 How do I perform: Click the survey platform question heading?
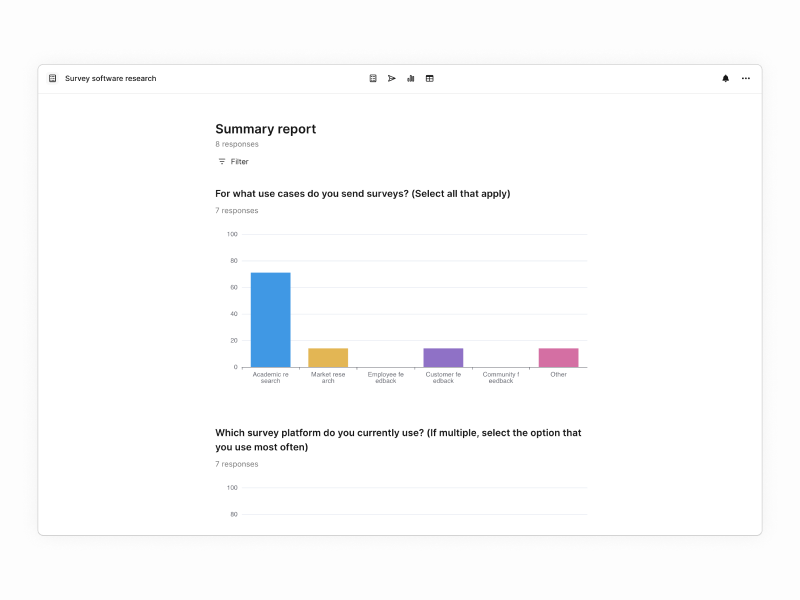(398, 440)
